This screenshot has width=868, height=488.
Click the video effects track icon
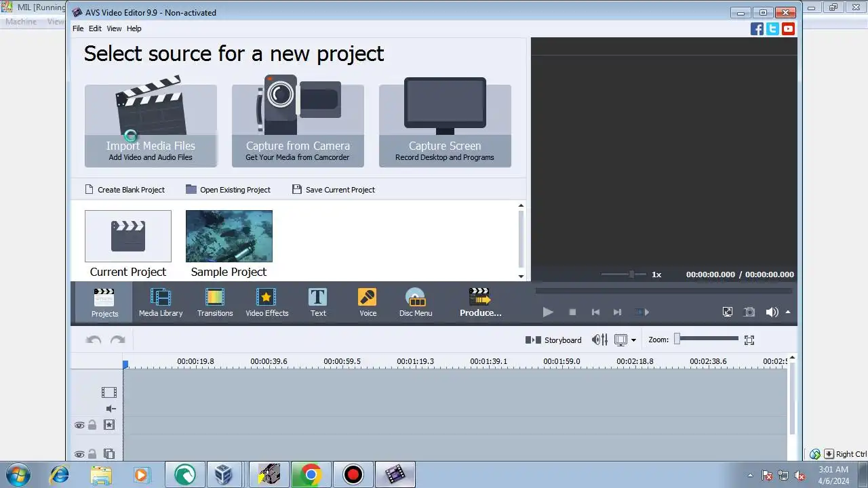[x=109, y=425]
